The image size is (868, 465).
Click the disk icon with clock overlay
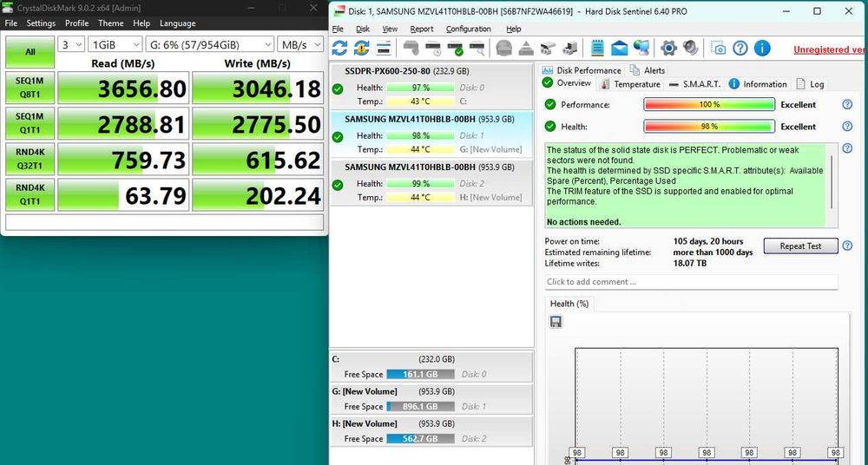click(x=432, y=49)
